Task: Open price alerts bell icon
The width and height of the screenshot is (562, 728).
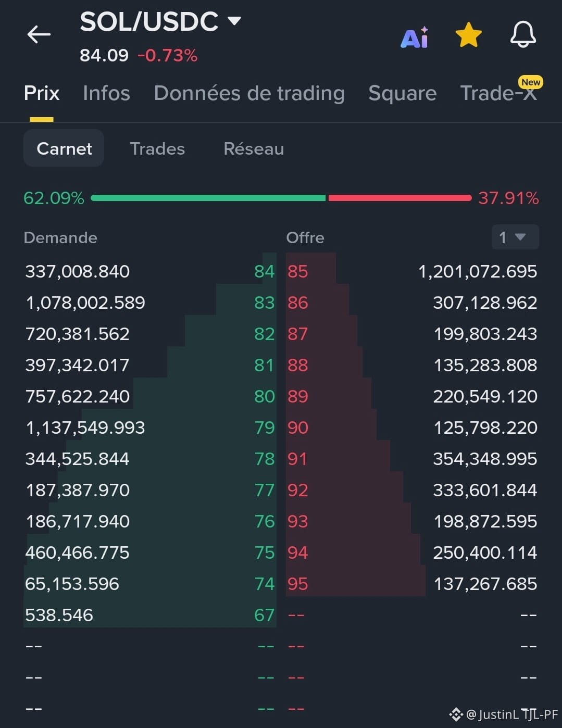Action: [x=523, y=35]
